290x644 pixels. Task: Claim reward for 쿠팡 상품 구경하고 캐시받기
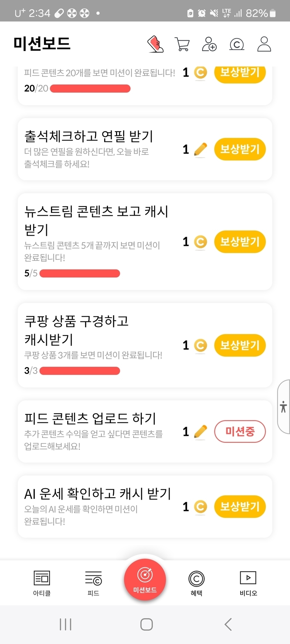(x=240, y=345)
